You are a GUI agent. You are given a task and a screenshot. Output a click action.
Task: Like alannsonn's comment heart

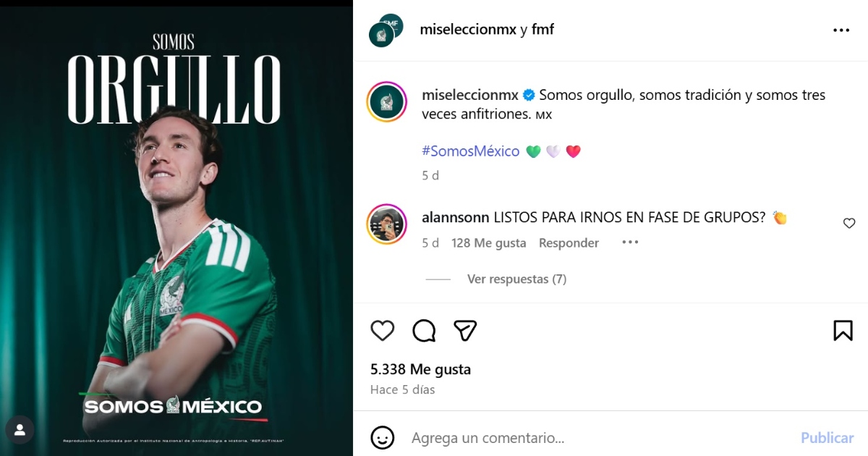pyautogui.click(x=849, y=224)
